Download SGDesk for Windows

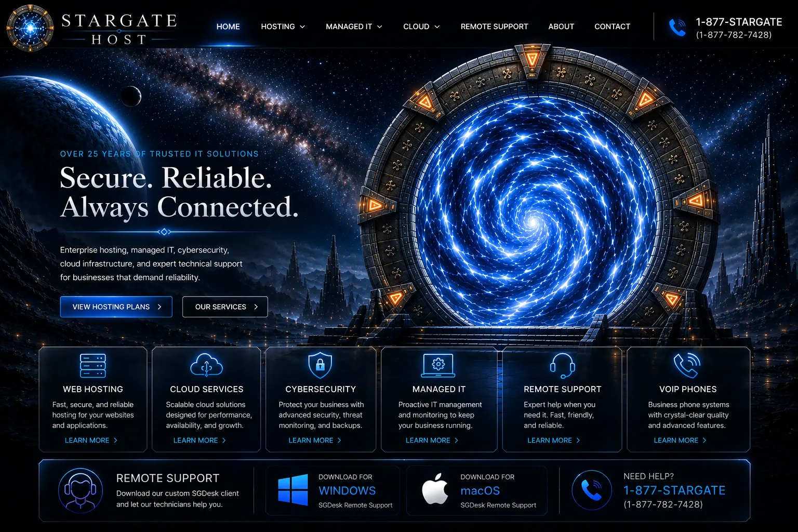pos(333,490)
